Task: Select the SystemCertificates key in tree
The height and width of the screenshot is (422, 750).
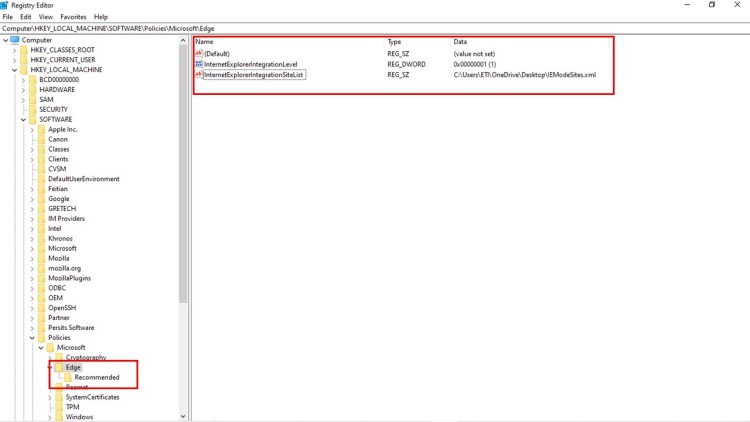Action: [93, 397]
